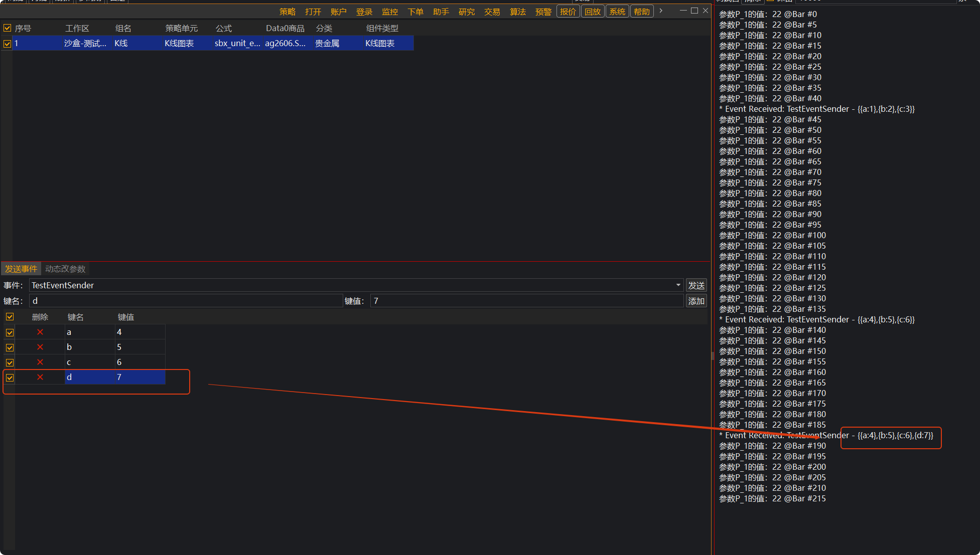Image resolution: width=980 pixels, height=555 pixels.
Task: Click the 帮助 toolbar button
Action: [x=641, y=12]
